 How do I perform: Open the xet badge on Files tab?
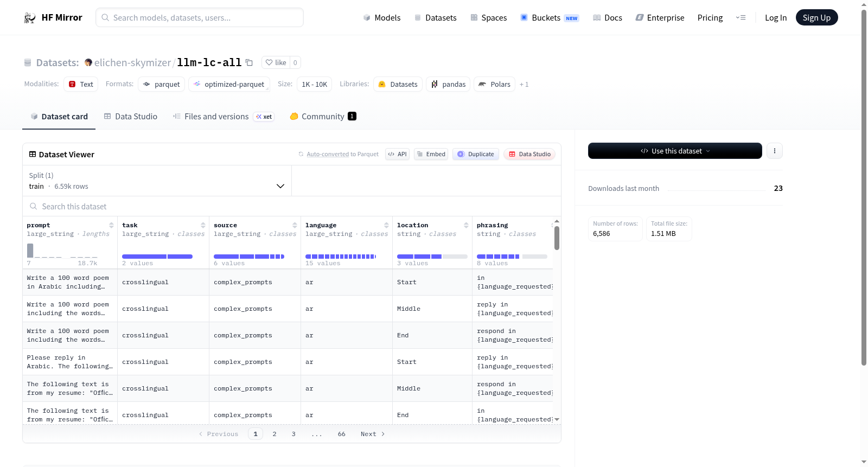click(x=264, y=117)
